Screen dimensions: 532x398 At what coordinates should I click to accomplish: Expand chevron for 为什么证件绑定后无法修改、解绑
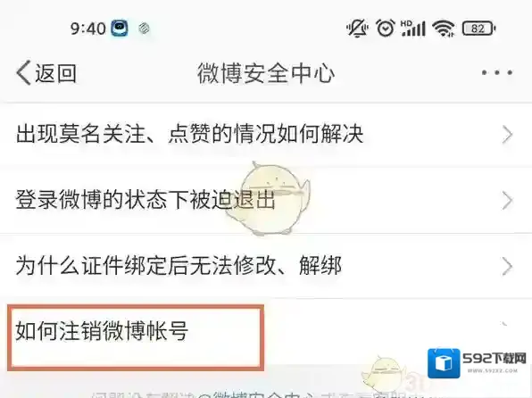507,266
